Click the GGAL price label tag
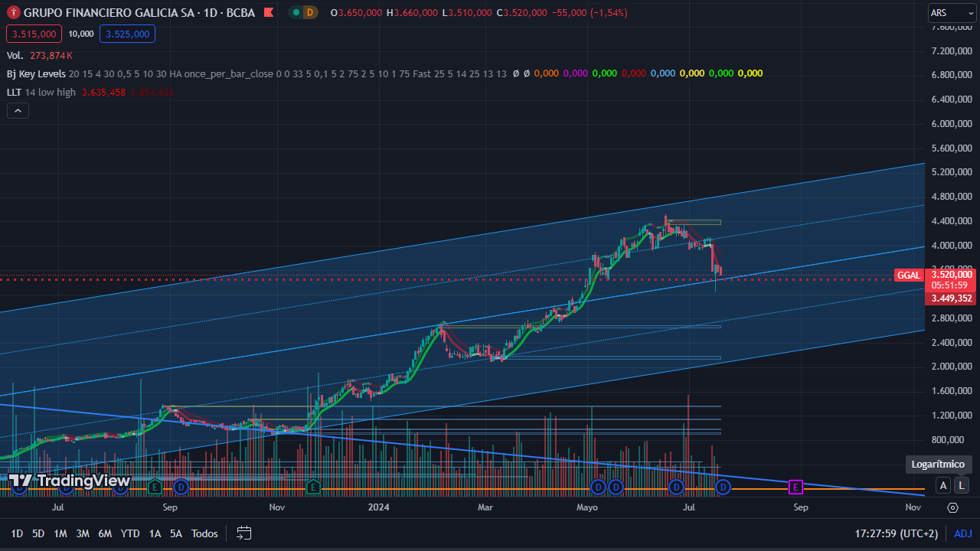The height and width of the screenshot is (551, 980). (908, 275)
